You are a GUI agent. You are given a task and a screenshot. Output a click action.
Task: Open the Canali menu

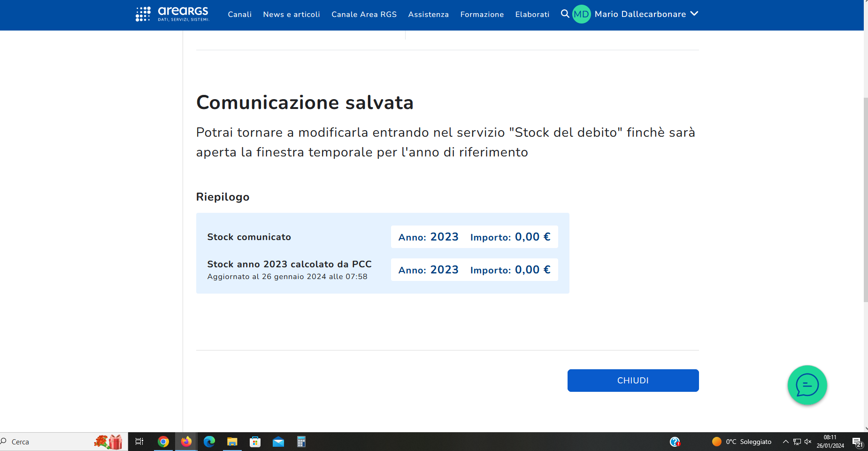239,15
